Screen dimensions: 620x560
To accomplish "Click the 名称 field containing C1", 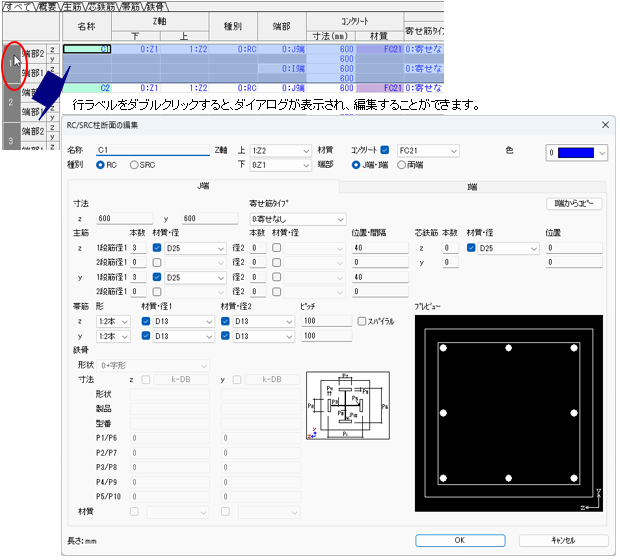I will (153, 150).
